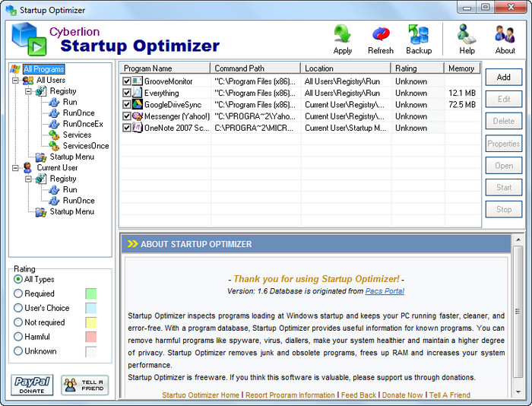Screen dimensions: 532x406
Task: Open the Backup toolbar icon
Action: 419,34
